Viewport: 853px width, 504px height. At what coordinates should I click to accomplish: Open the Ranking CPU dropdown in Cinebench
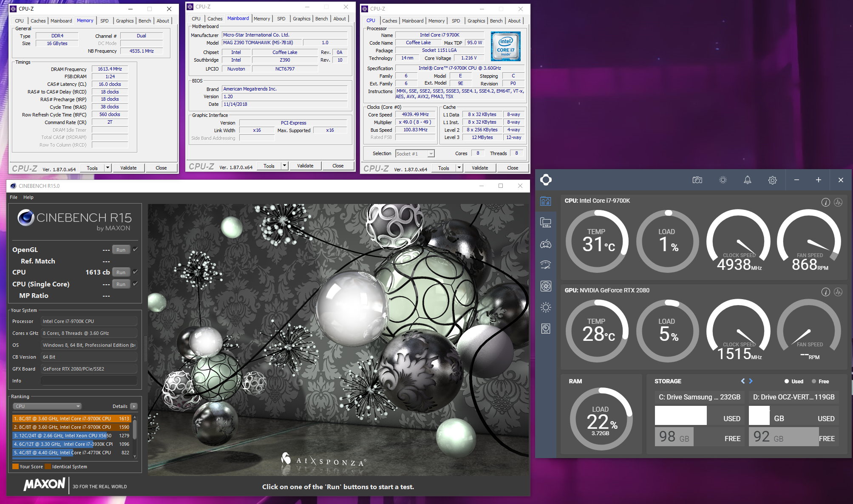point(47,406)
